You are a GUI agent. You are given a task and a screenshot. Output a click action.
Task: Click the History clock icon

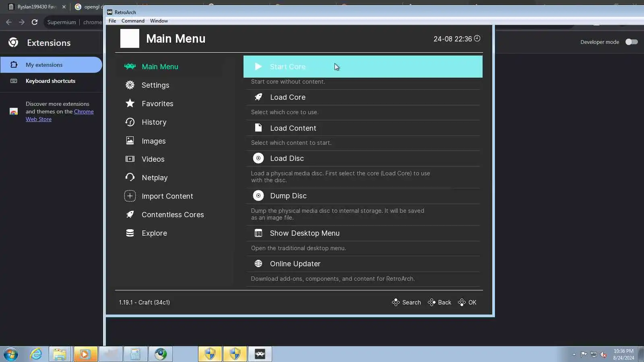(x=130, y=122)
